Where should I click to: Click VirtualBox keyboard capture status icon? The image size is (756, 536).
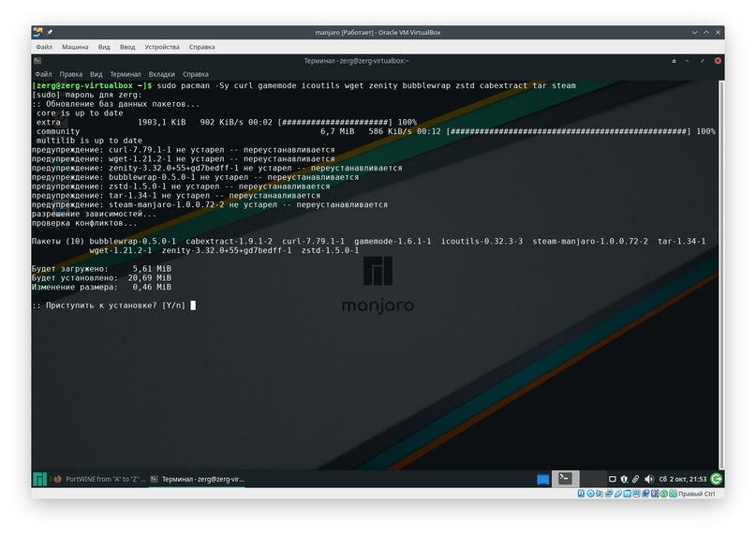[x=673, y=494]
